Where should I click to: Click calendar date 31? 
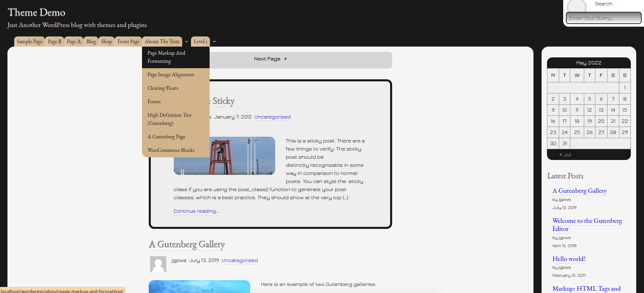[x=565, y=143]
